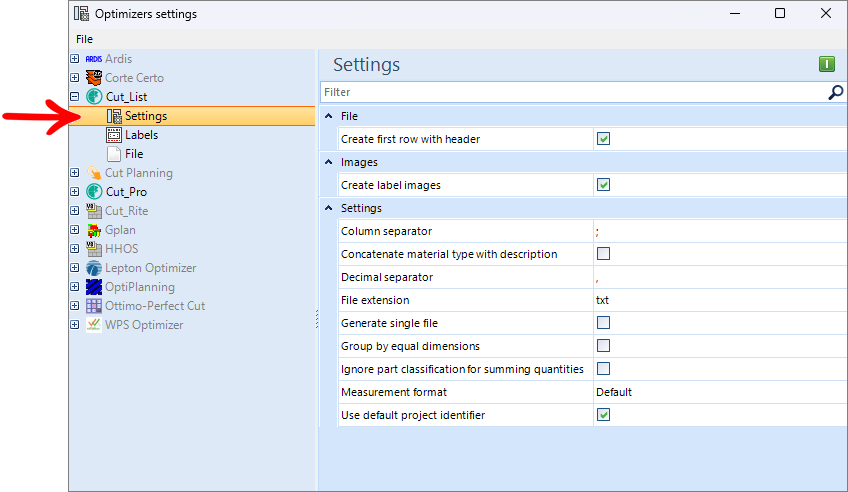Expand the OptiPlanning tree node

75,287
